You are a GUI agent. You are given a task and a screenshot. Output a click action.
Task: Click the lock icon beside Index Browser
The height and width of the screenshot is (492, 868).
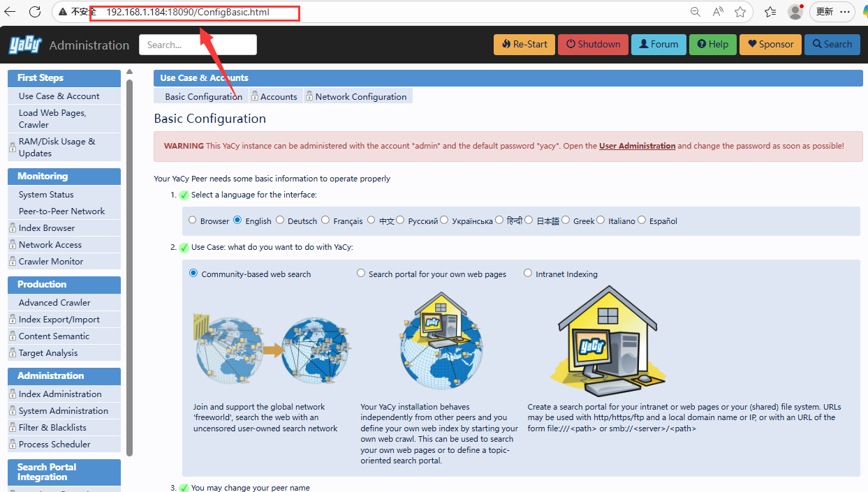click(x=13, y=228)
